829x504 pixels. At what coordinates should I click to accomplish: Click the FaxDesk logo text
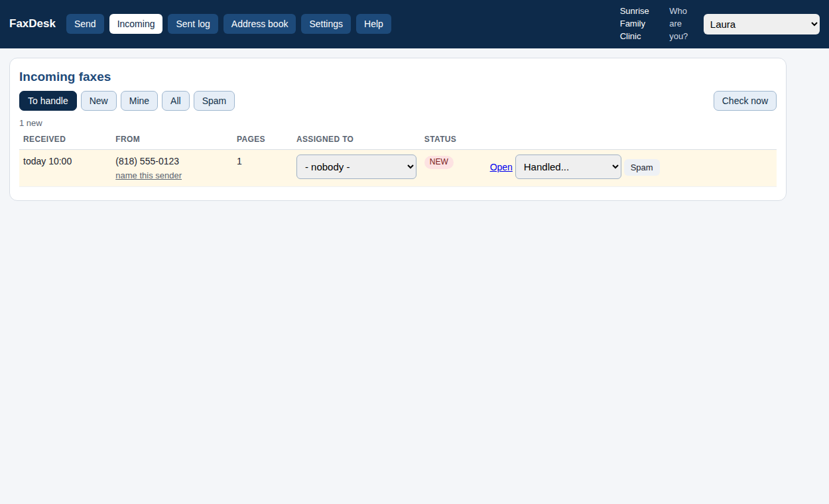coord(32,24)
